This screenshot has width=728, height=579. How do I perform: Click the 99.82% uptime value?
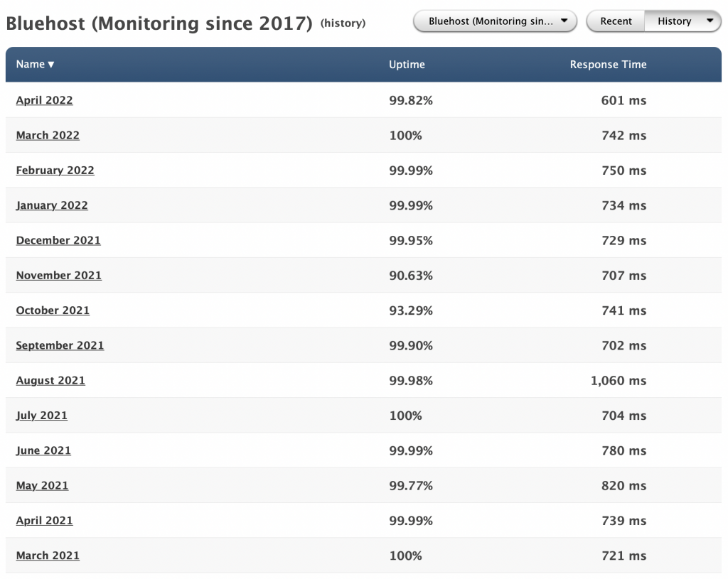[411, 100]
